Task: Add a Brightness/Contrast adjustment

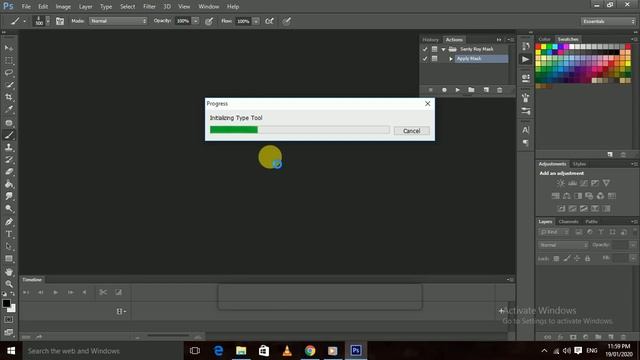Action: tap(561, 183)
